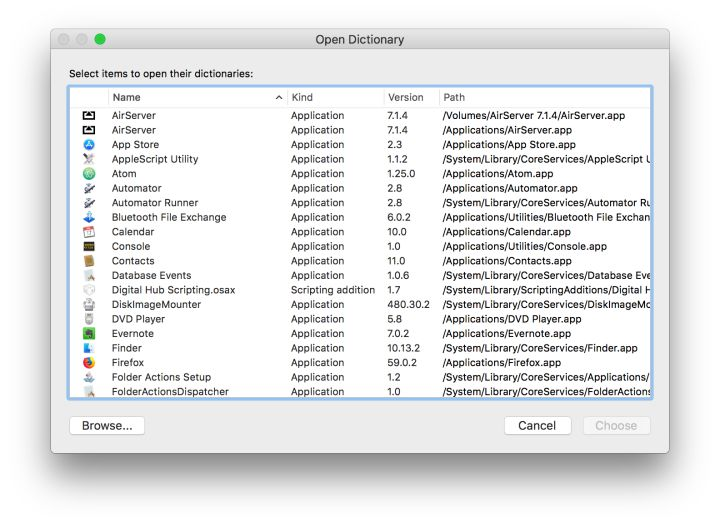This screenshot has height=526, width=720.
Task: Click version '480.30.2' cell
Action: (408, 305)
